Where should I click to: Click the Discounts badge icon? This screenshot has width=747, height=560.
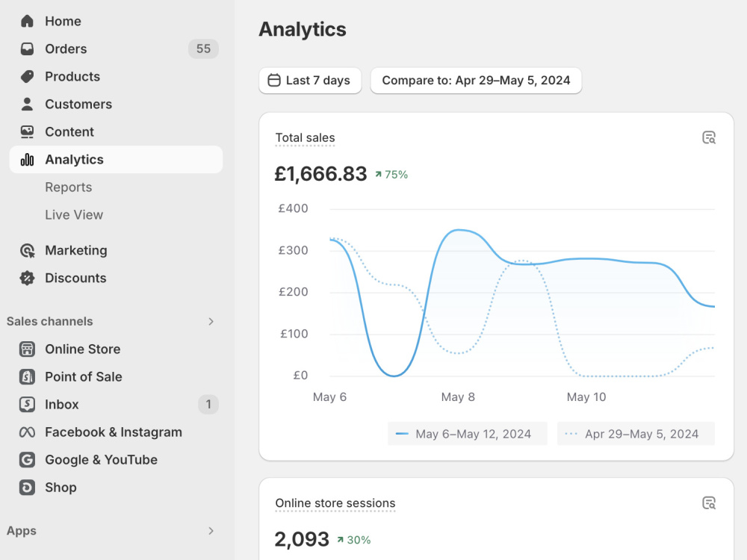(27, 278)
